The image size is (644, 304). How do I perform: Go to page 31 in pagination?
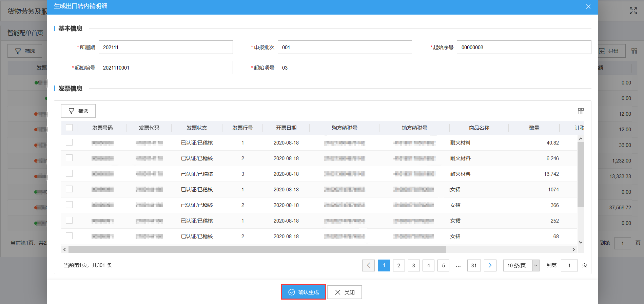(474, 265)
